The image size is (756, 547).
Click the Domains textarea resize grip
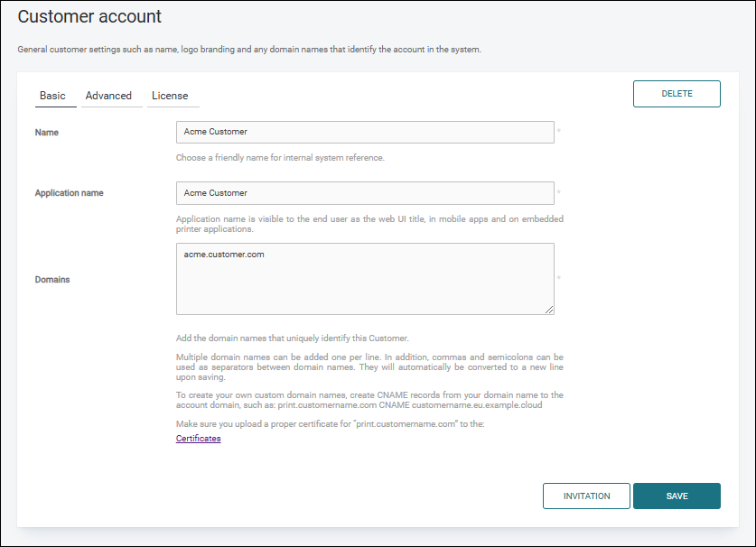549,309
